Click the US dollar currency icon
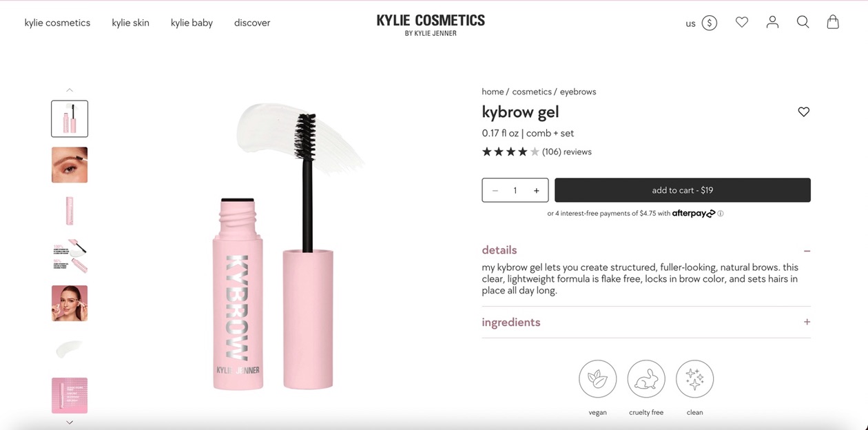Image resolution: width=868 pixels, height=430 pixels. (710, 23)
